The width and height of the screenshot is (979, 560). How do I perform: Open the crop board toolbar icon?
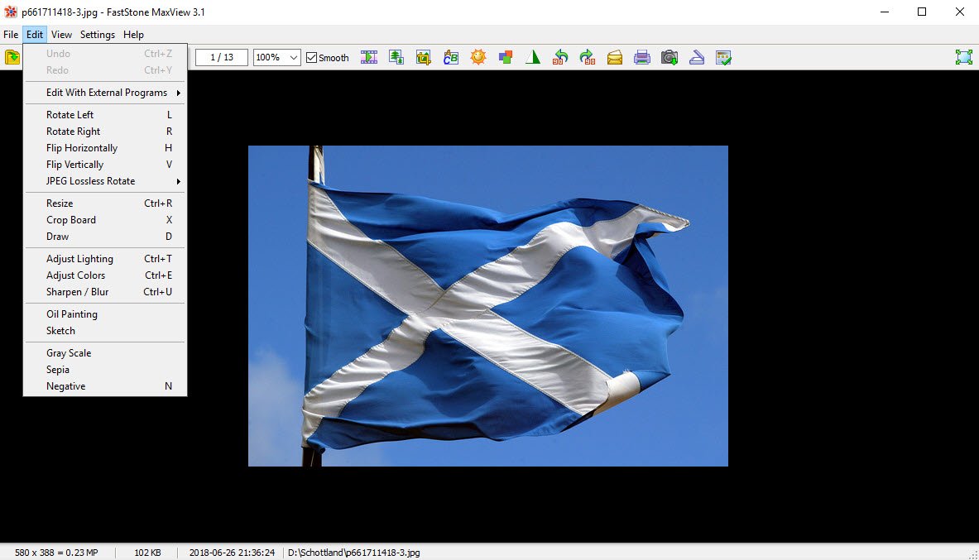[x=424, y=57]
